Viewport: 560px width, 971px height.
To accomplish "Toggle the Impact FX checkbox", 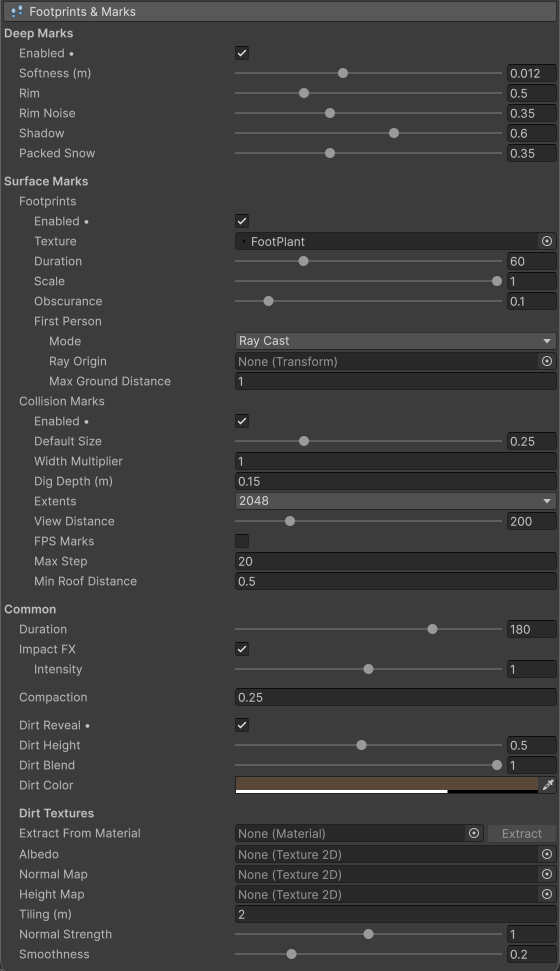I will [x=242, y=649].
